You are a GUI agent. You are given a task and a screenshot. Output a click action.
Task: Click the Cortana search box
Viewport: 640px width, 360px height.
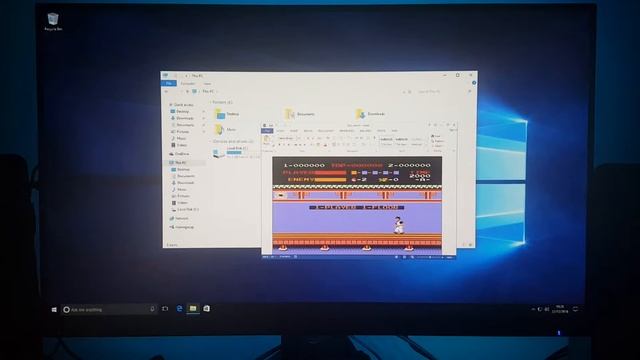click(109, 310)
